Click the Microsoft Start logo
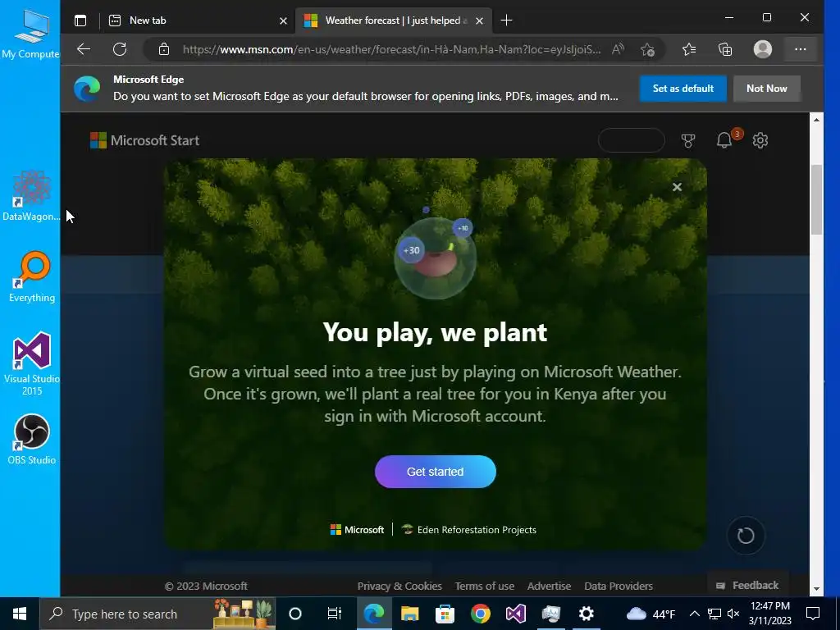The image size is (840, 630). (x=144, y=140)
